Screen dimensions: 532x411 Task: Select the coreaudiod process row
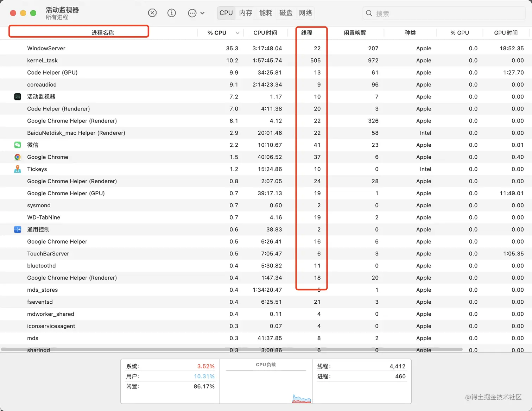[x=266, y=84]
